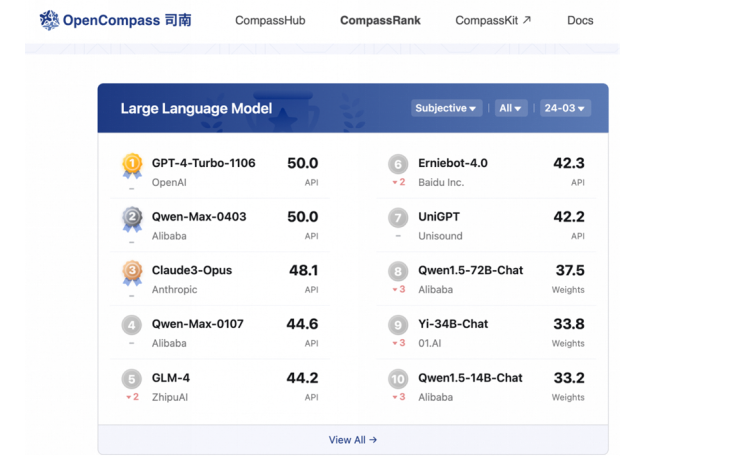Screen dimensions: 736x469
Task: Click the rank 6 badge icon
Action: coord(398,164)
